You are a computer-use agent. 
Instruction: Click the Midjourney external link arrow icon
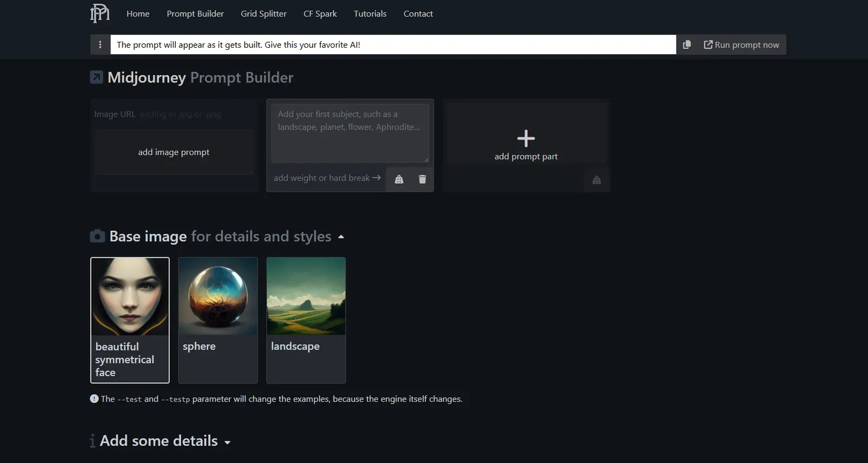click(x=96, y=78)
